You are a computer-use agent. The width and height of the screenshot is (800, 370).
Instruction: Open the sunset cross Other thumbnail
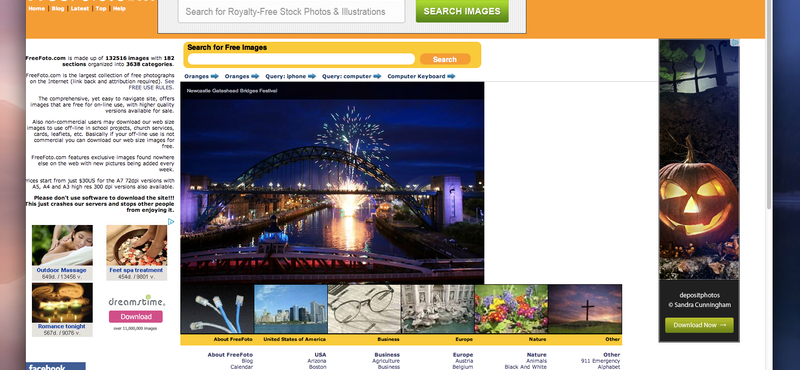coord(585,309)
